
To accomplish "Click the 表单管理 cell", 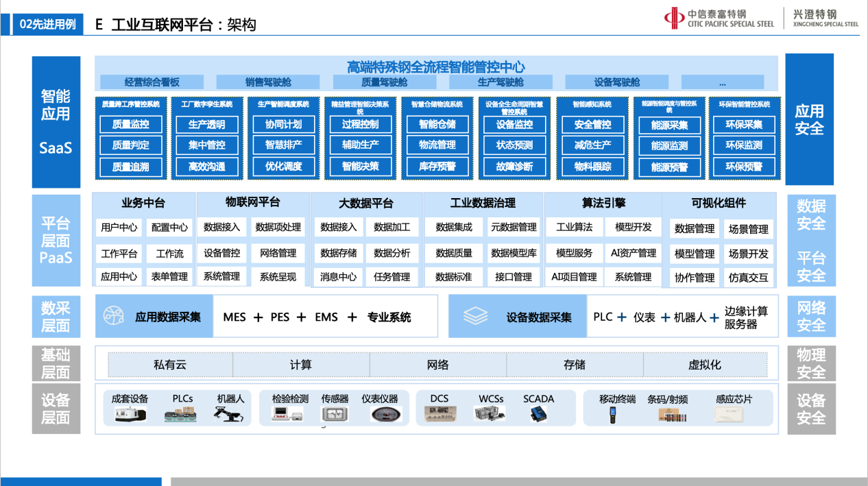I will click(169, 277).
